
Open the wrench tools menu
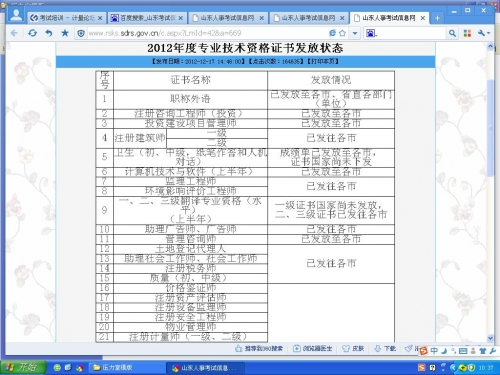click(483, 33)
